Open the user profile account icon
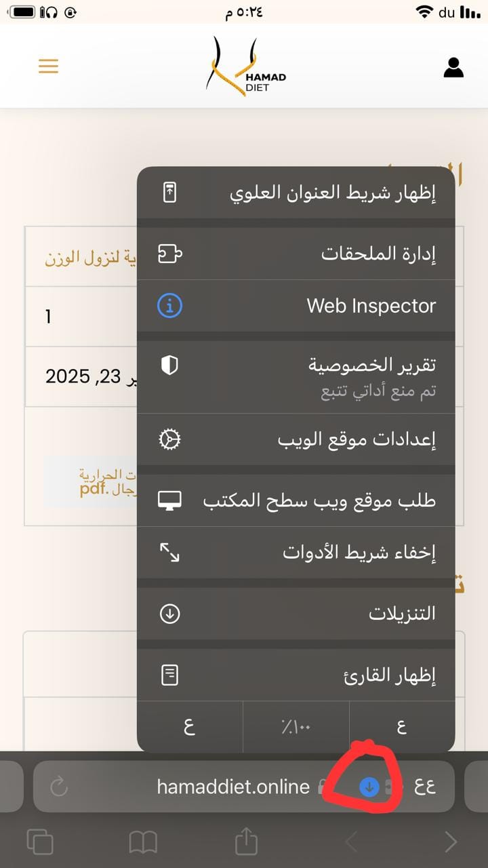This screenshot has height=868, width=488. [x=453, y=67]
